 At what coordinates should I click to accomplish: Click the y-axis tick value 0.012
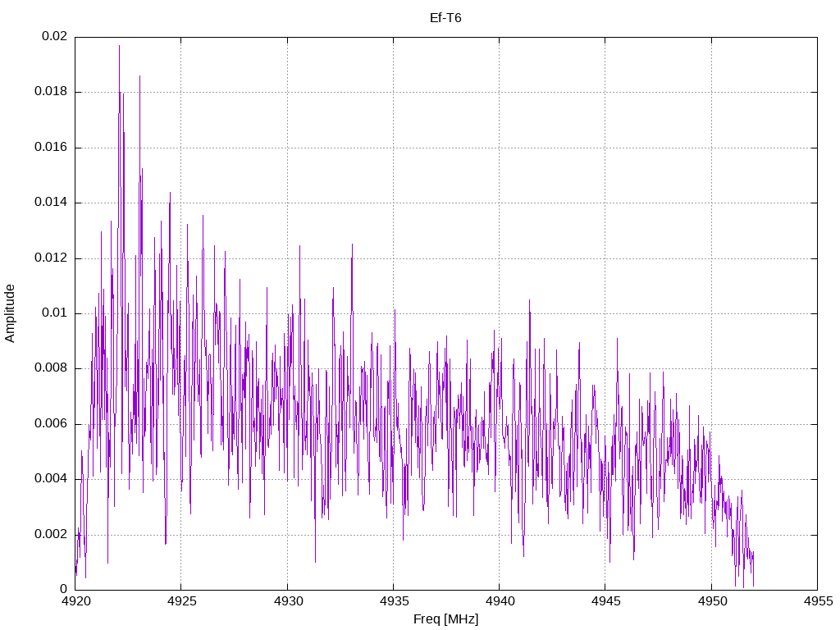tap(51, 258)
